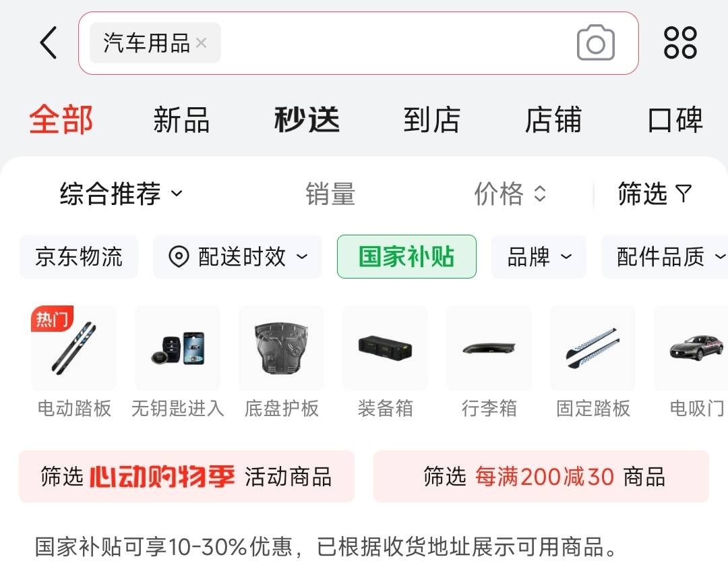Tap the back arrow icon
The height and width of the screenshot is (582, 728).
(x=49, y=42)
